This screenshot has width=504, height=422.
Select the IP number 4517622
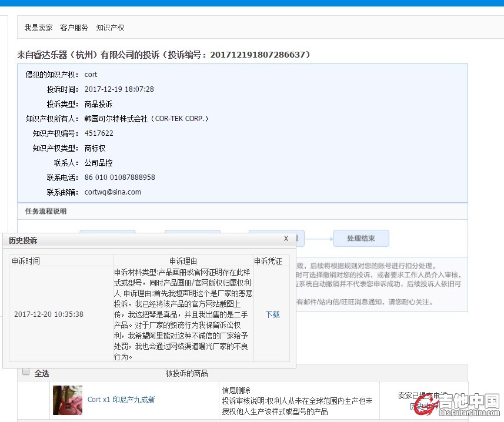(99, 133)
